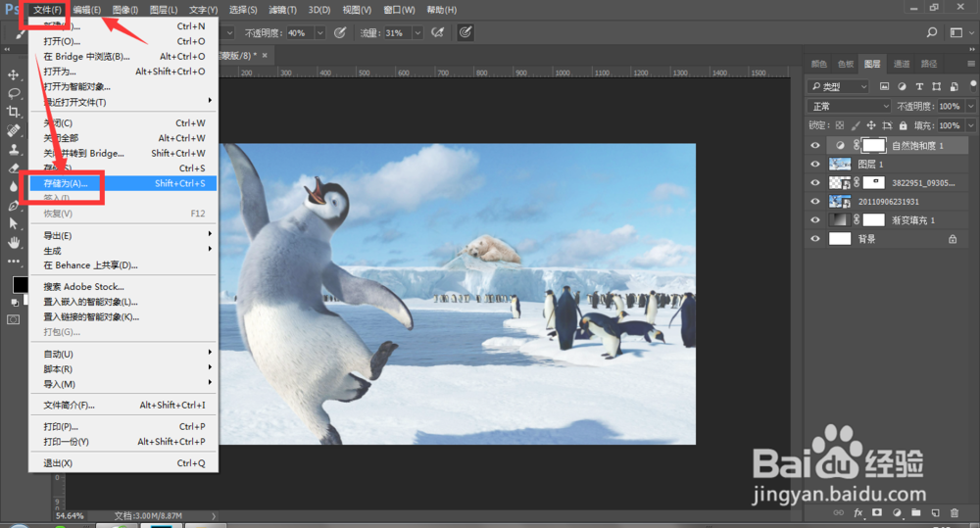Expand 脚本(R) submenu

click(123, 368)
